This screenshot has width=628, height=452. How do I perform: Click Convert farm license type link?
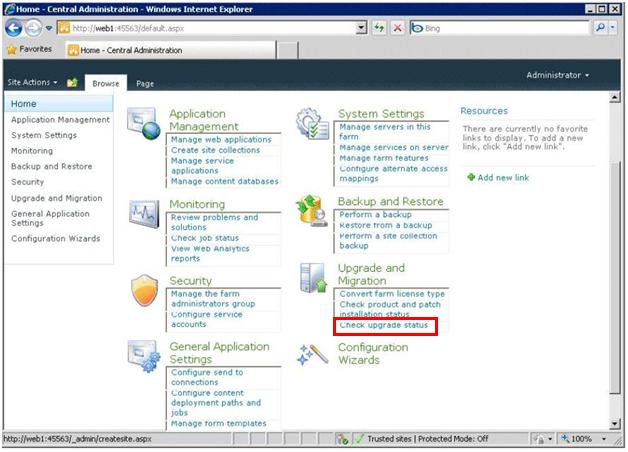point(392,294)
